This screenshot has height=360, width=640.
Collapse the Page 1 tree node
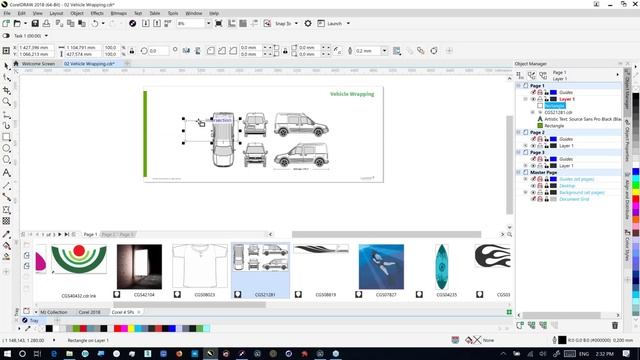(x=519, y=86)
